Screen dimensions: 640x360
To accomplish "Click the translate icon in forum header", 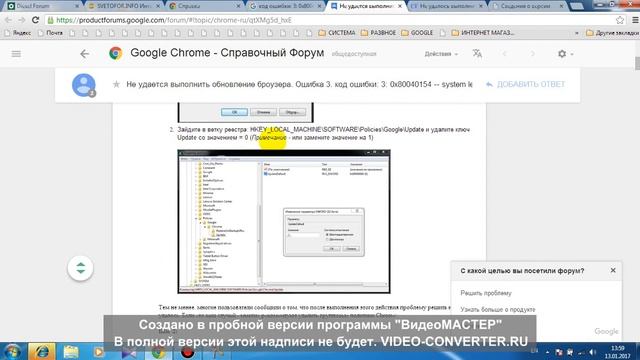I will click(x=477, y=53).
